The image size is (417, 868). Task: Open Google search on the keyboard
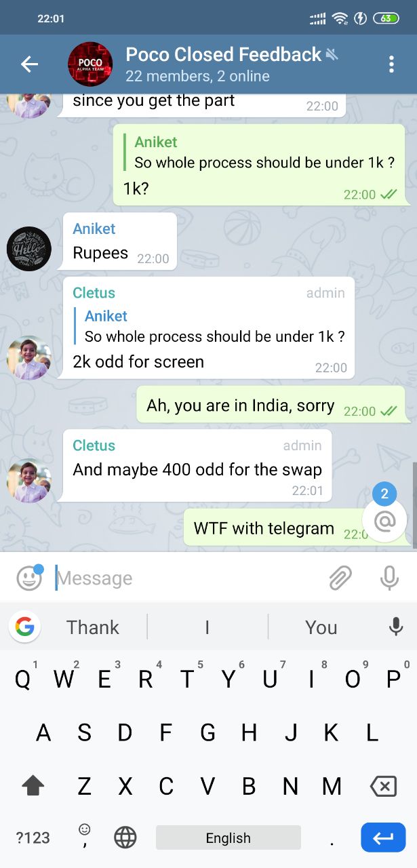click(x=24, y=627)
